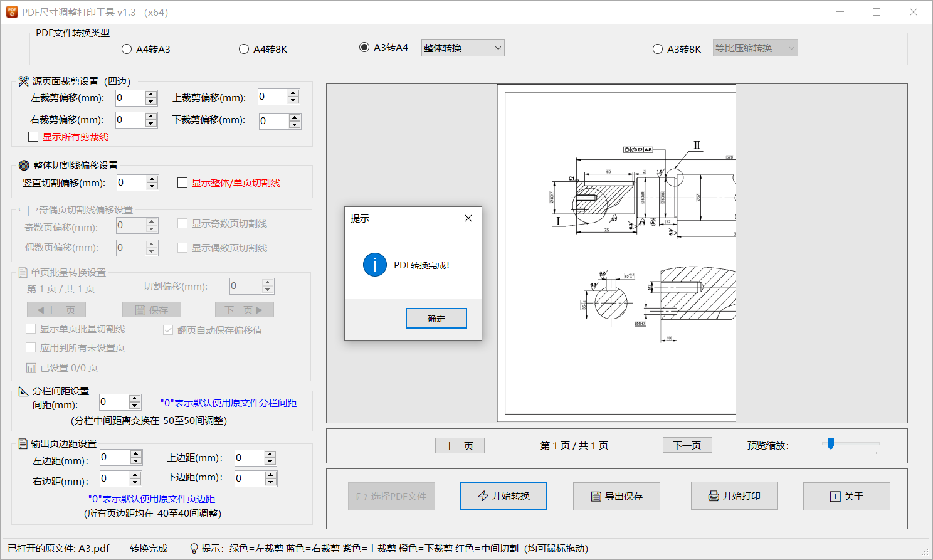Increase 竖直切割偏移 value with up arrow
This screenshot has height=560, width=933.
152,179
